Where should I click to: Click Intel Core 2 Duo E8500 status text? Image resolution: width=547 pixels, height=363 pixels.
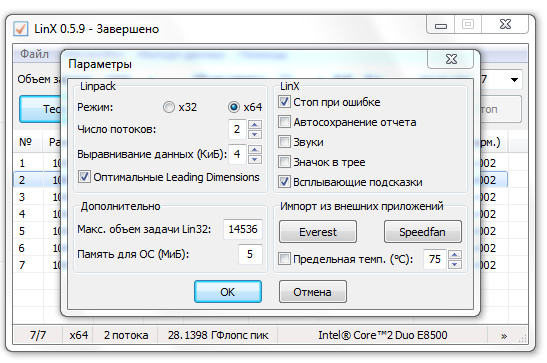[x=383, y=335]
